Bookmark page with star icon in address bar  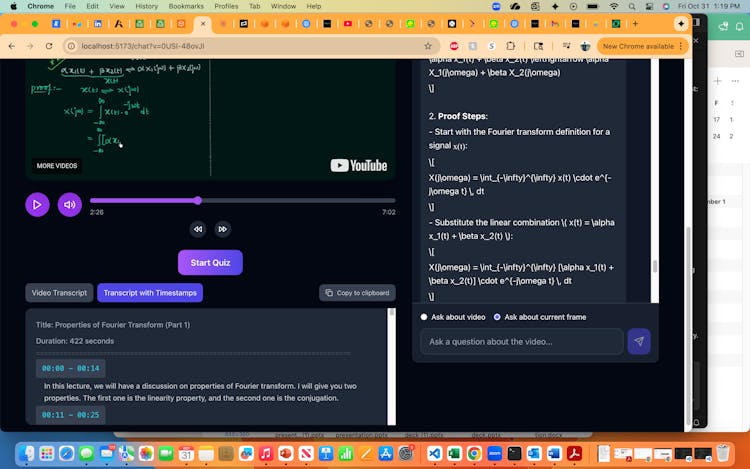click(x=428, y=46)
